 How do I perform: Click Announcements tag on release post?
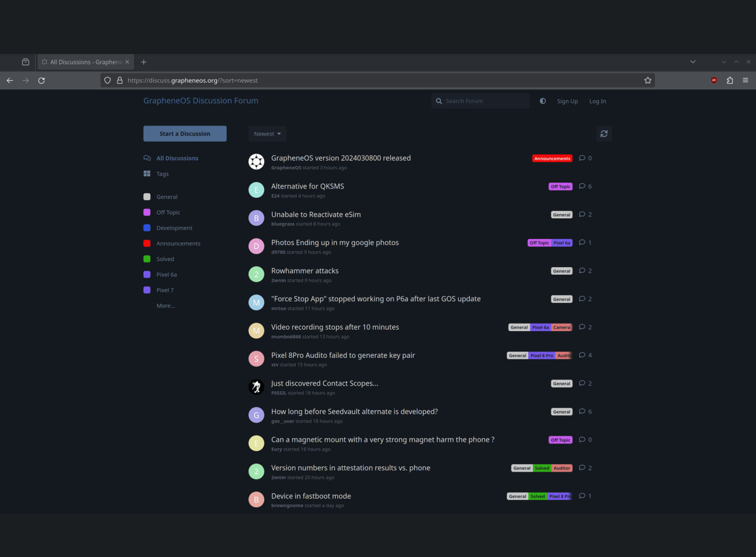point(552,158)
